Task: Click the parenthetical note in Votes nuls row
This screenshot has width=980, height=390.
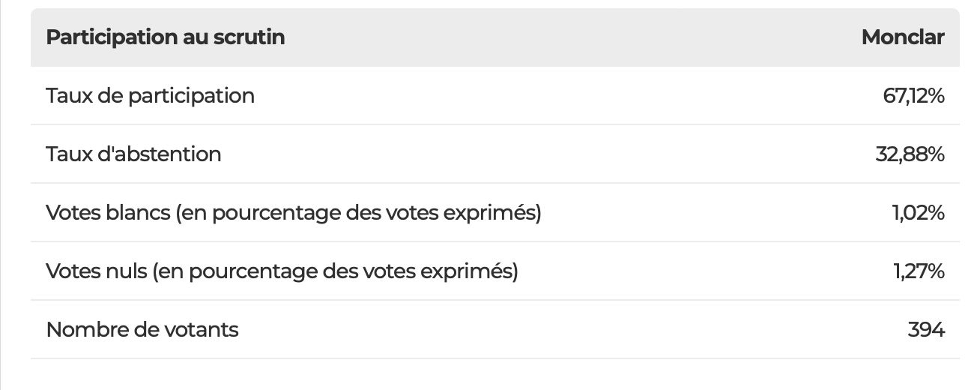Action: click(335, 271)
